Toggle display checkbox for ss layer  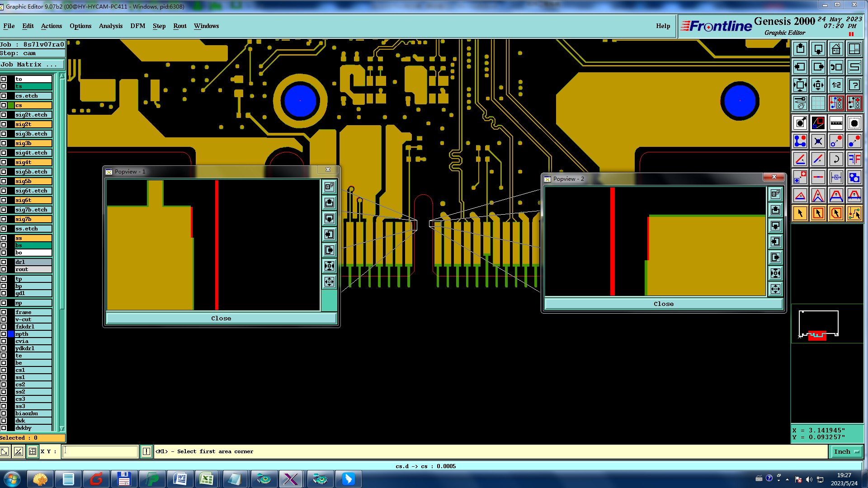4,238
